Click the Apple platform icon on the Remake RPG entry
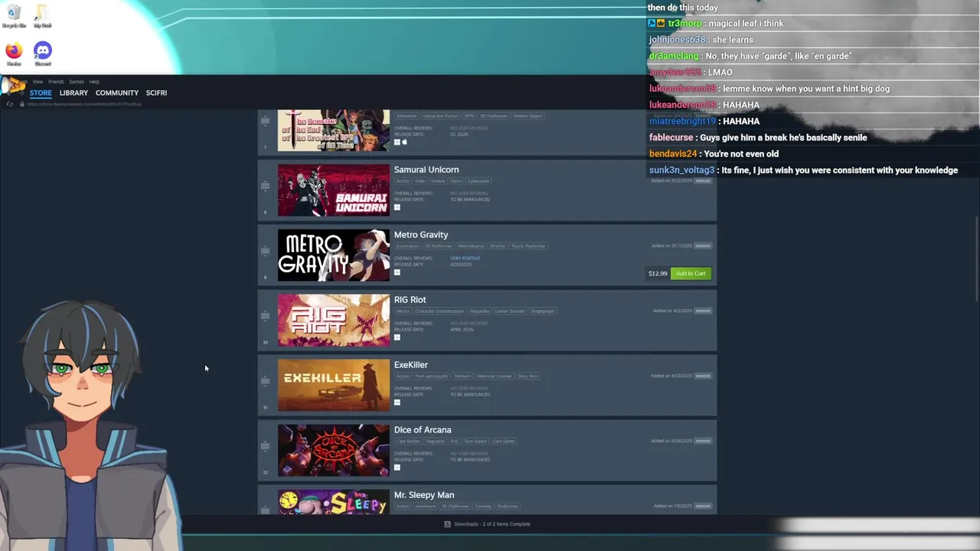Image resolution: width=980 pixels, height=551 pixels. pyautogui.click(x=404, y=142)
